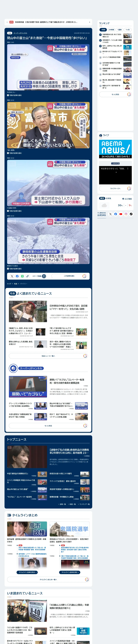
Task: Go to トップ in the breadcrumb
Action: 9,284
